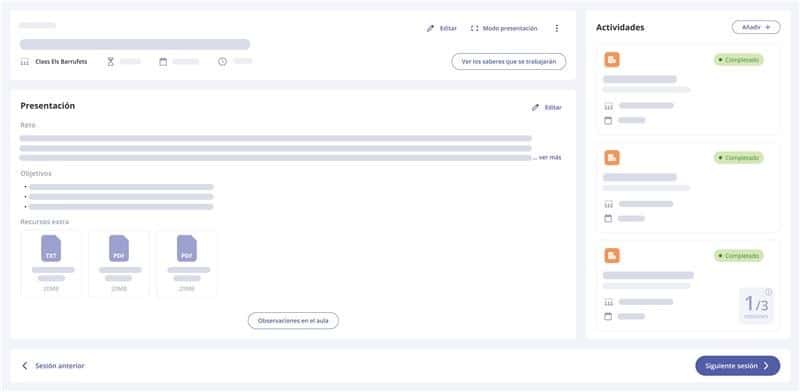Click the Presentación heading
Screen dimensions: 800x392
[x=47, y=106]
